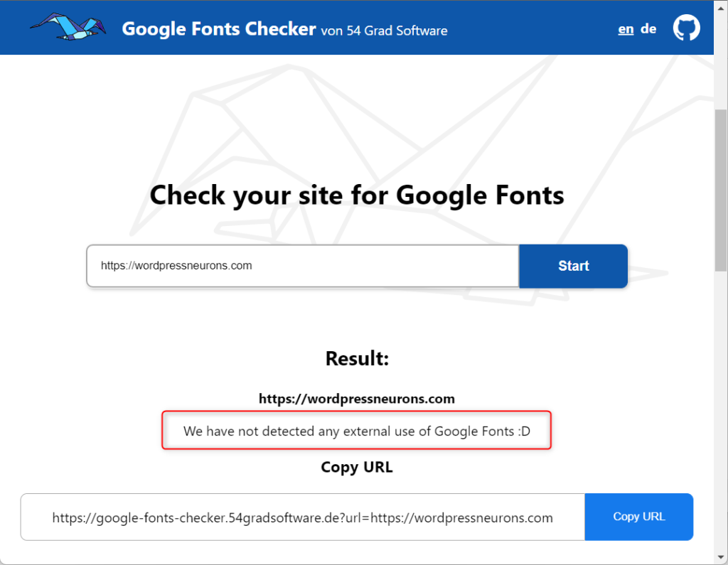
Task: Click the Copy URL button
Action: [638, 517]
